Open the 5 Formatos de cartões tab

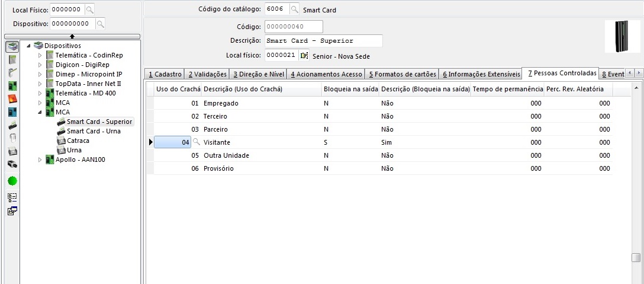[402, 74]
